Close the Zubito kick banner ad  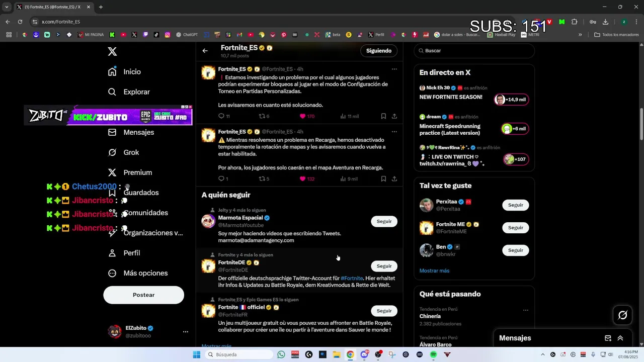tap(190, 107)
